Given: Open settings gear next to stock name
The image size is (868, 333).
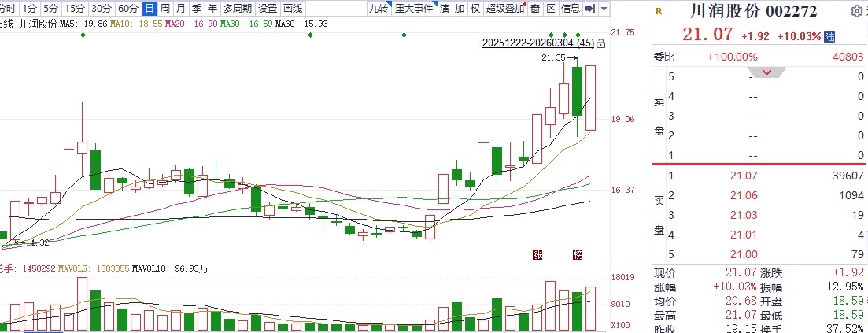Looking at the screenshot, I should tap(856, 11).
